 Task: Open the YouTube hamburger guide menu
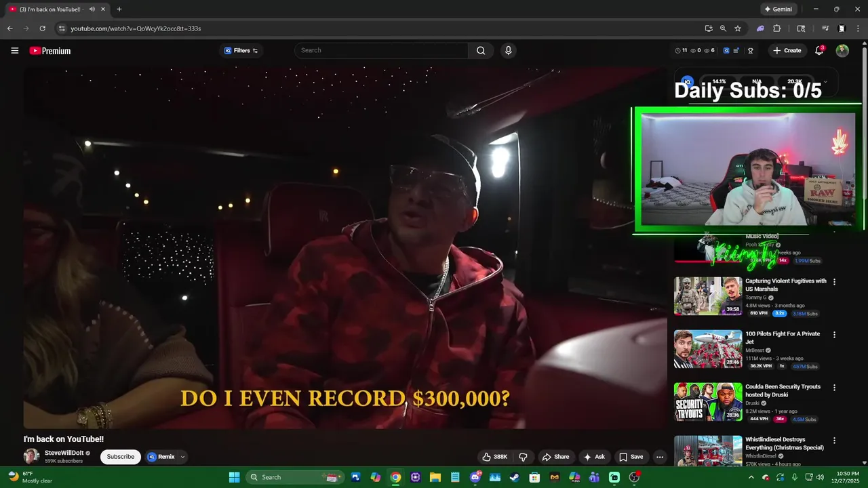[14, 51]
